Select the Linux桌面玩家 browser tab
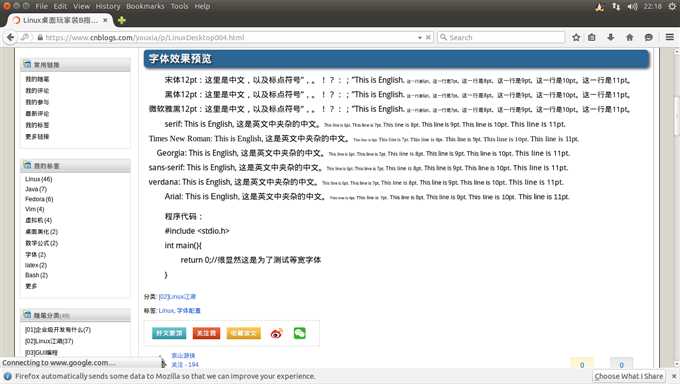The image size is (680, 384). point(60,20)
